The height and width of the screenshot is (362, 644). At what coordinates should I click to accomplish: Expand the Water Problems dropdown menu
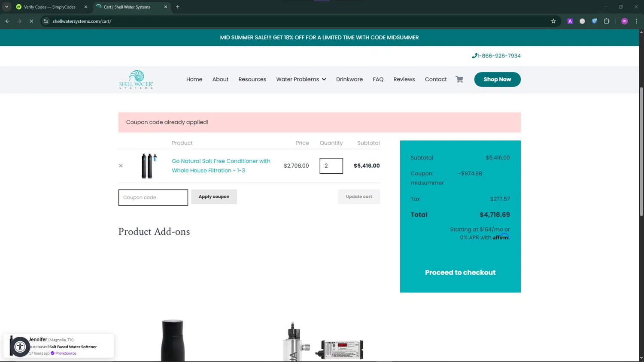tap(301, 79)
